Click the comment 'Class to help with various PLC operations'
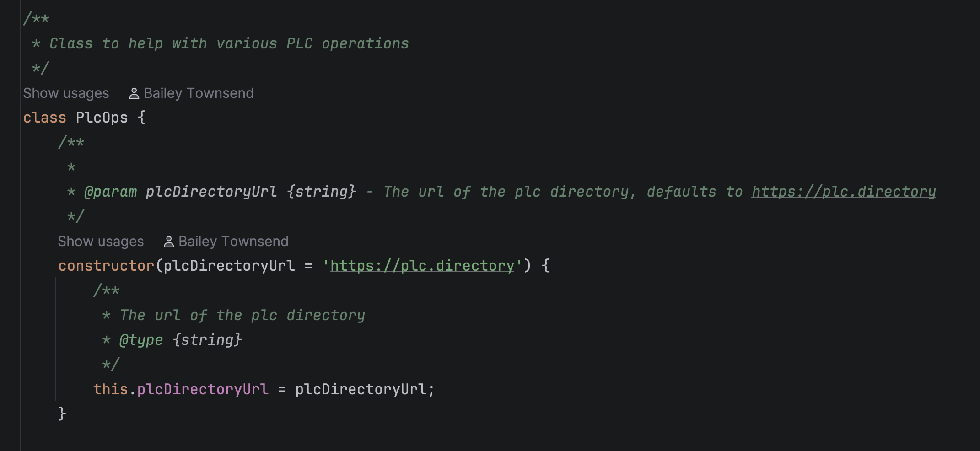980x451 pixels. 229,43
